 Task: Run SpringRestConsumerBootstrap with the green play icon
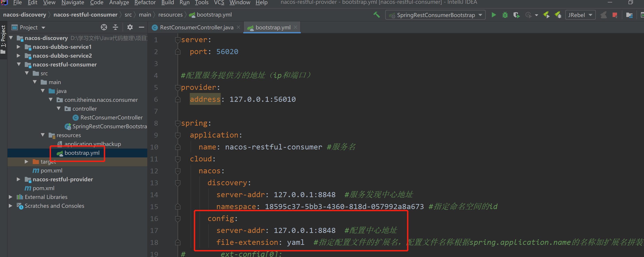tap(493, 15)
